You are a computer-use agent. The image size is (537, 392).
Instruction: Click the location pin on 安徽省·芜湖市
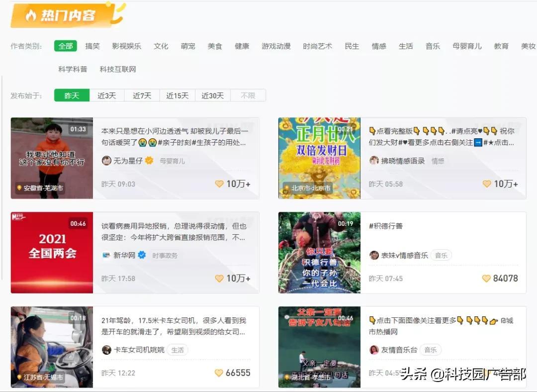(19, 188)
